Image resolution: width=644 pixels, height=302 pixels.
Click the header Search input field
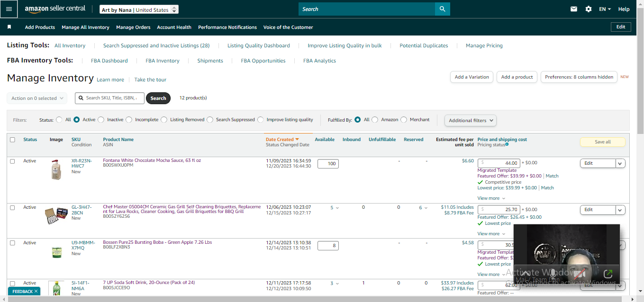pos(367,9)
